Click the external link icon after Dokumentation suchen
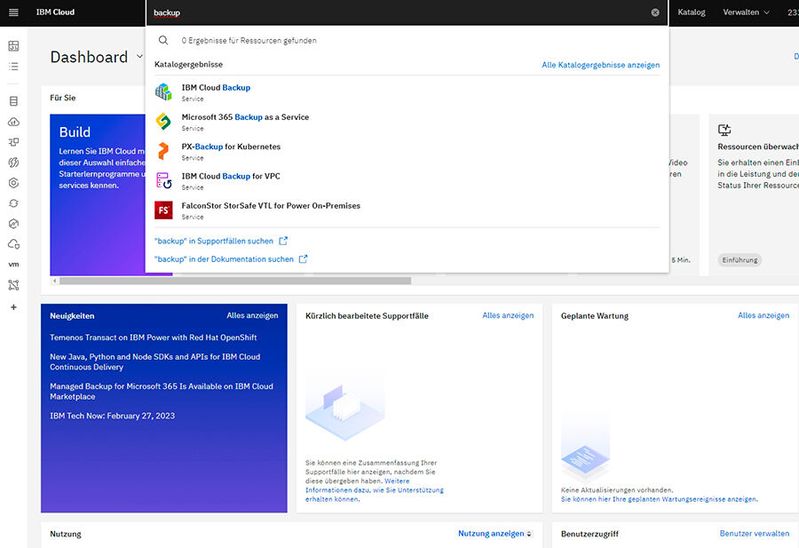 [x=303, y=259]
